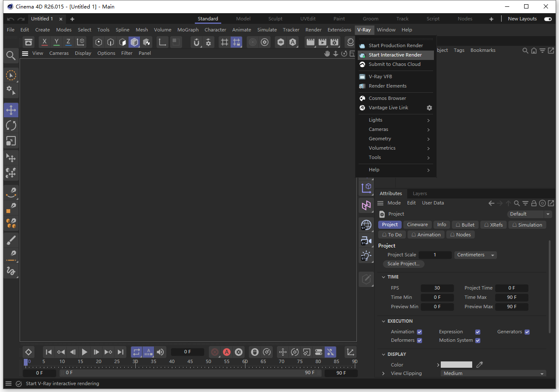Click Scale Project button

point(403,264)
